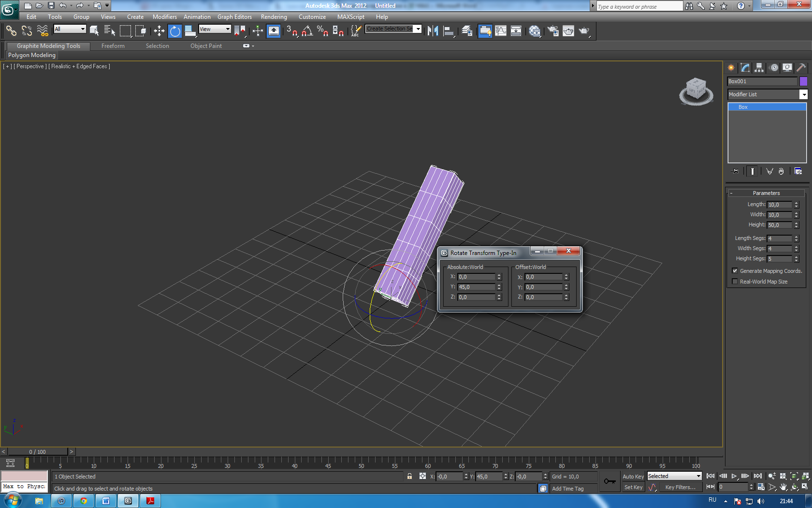Image resolution: width=812 pixels, height=508 pixels.
Task: Open the Animation menu
Action: tap(197, 17)
